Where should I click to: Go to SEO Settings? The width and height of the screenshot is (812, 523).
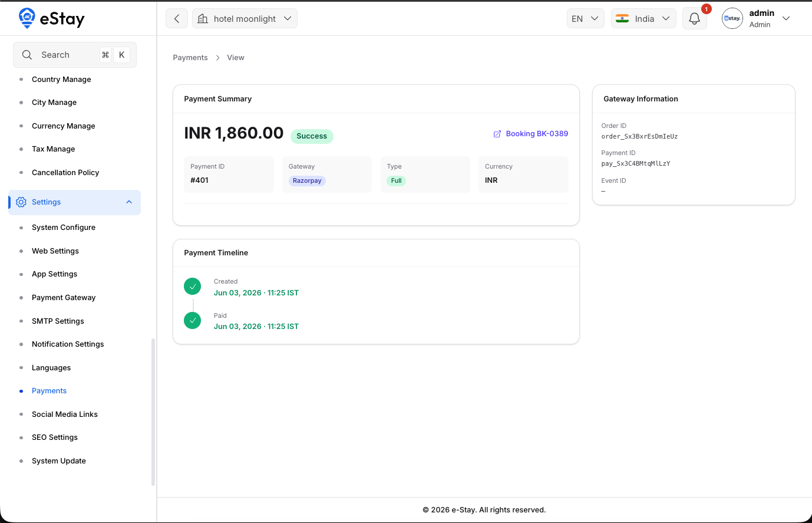click(55, 438)
